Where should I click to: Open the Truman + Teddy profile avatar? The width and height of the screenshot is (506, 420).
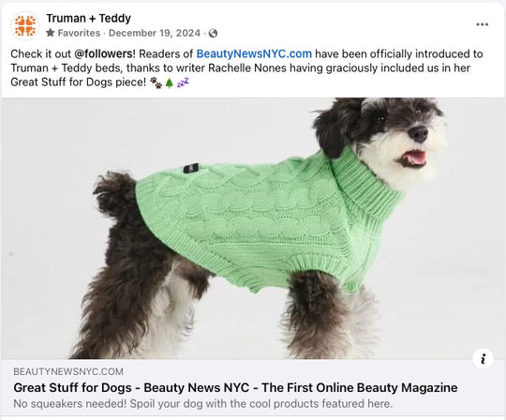25,25
